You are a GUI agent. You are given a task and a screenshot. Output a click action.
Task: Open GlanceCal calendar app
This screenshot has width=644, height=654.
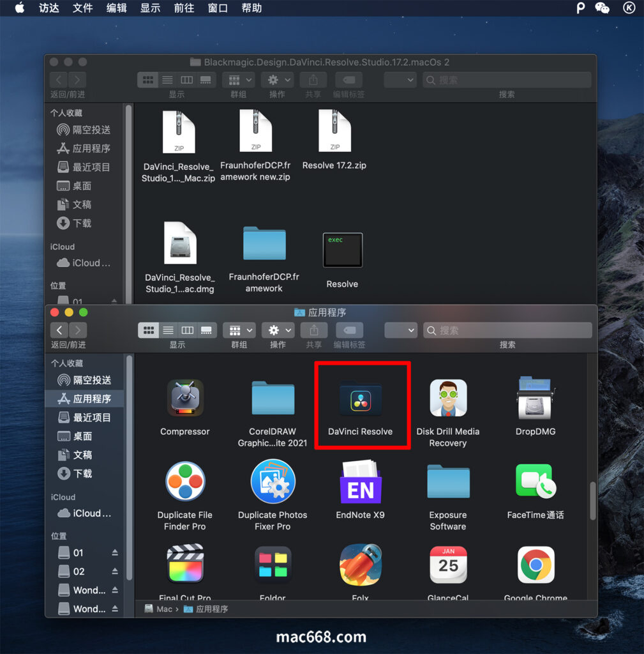click(448, 565)
